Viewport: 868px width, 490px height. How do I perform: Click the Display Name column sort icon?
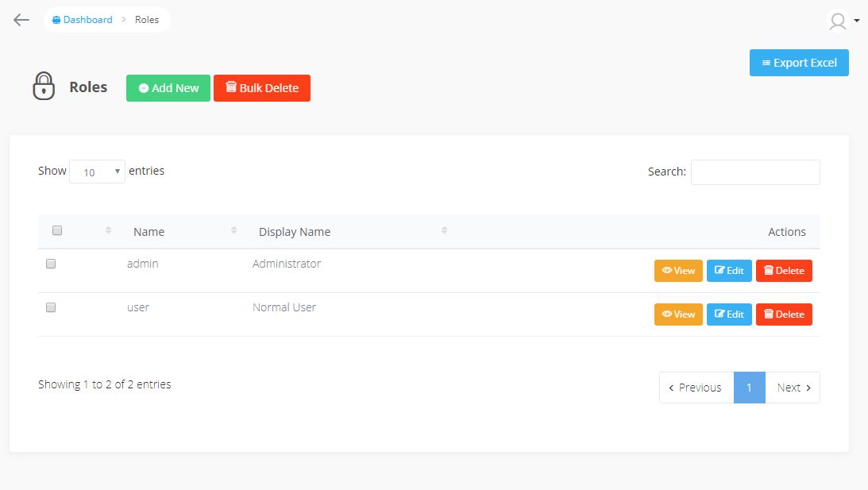pyautogui.click(x=444, y=230)
